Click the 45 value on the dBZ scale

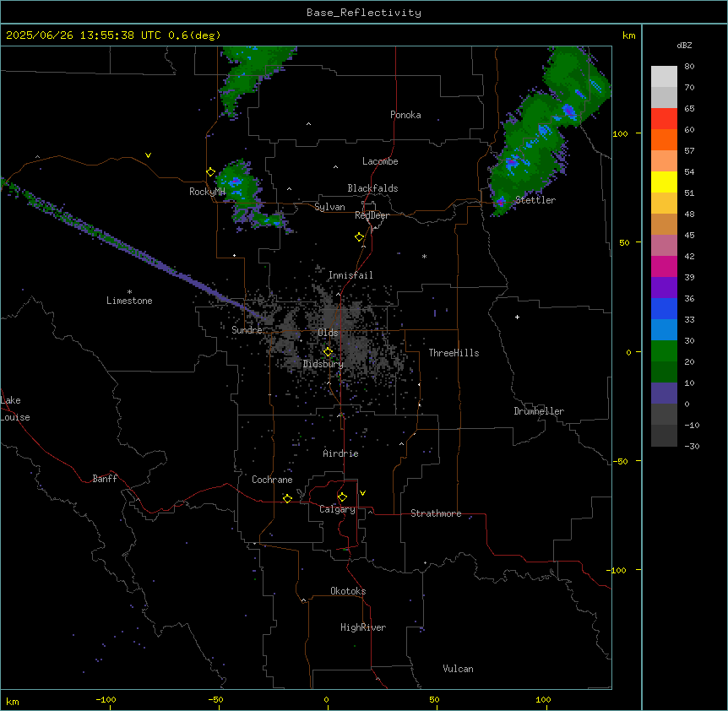(689, 235)
